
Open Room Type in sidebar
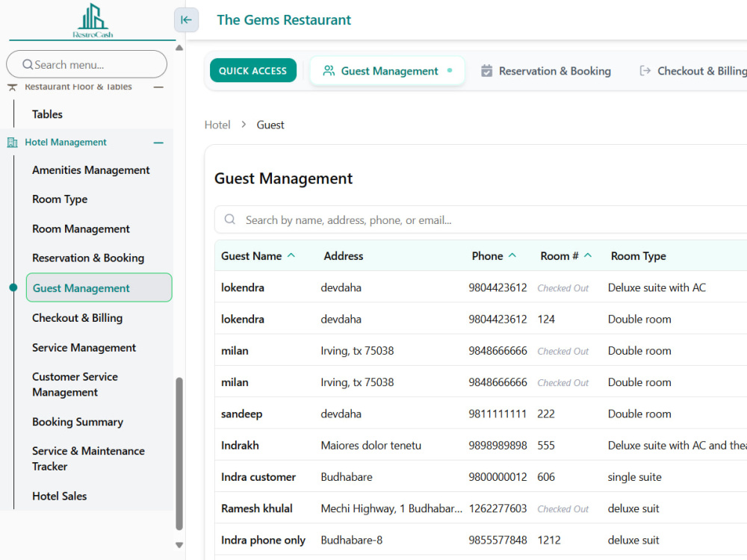60,199
